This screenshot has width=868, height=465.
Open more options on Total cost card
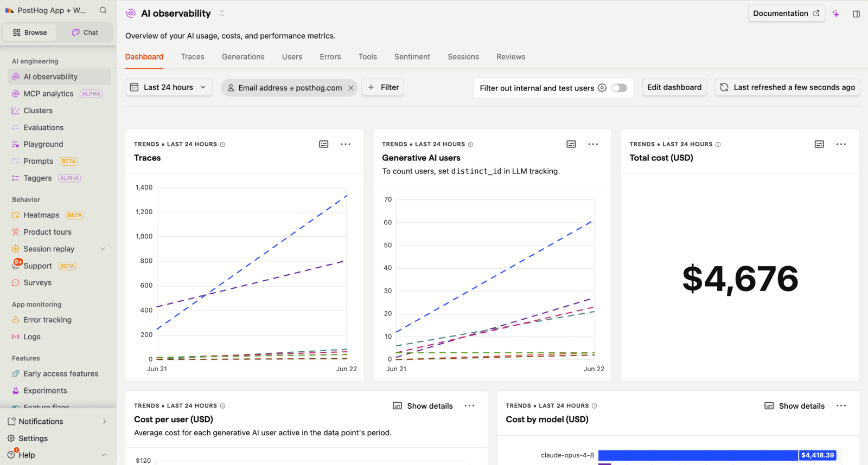pos(841,144)
